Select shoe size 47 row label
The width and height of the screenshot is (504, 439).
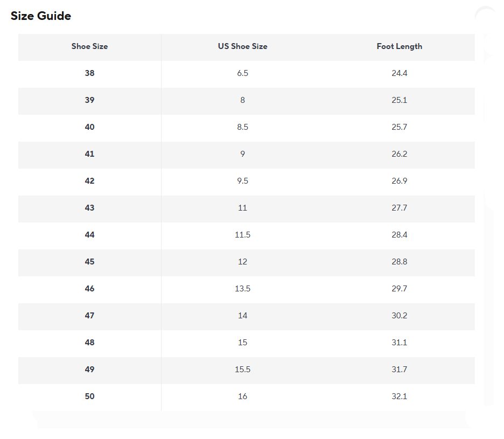[90, 316]
